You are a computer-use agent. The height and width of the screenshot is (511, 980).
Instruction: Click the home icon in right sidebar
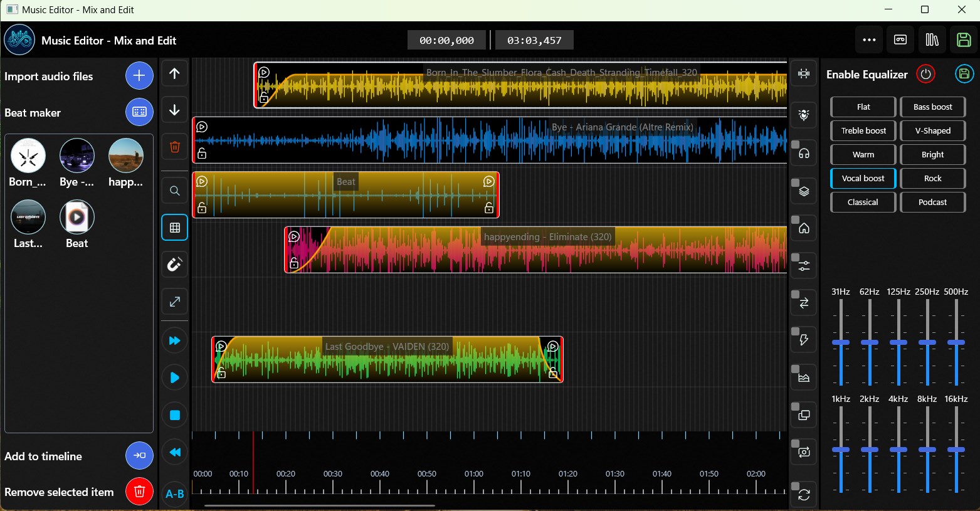(x=803, y=228)
